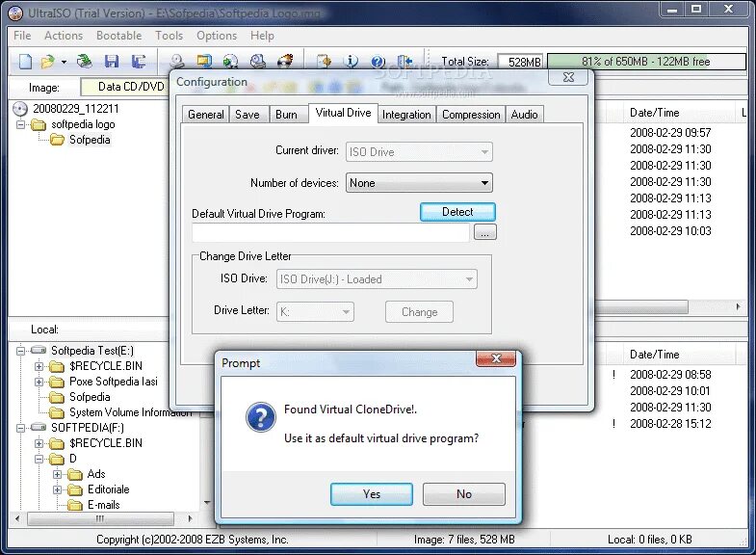The height and width of the screenshot is (555, 756).
Task: Click the Data CD/DVD image type field
Action: point(125,87)
